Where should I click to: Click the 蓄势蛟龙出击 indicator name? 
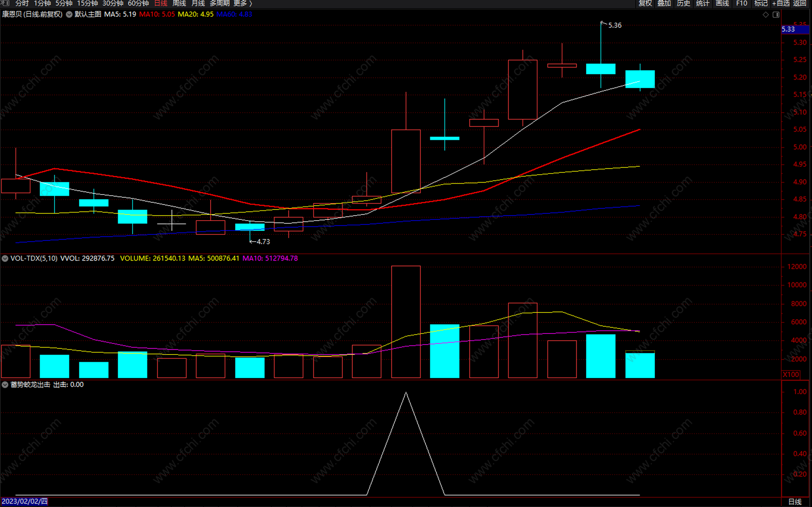[30, 385]
